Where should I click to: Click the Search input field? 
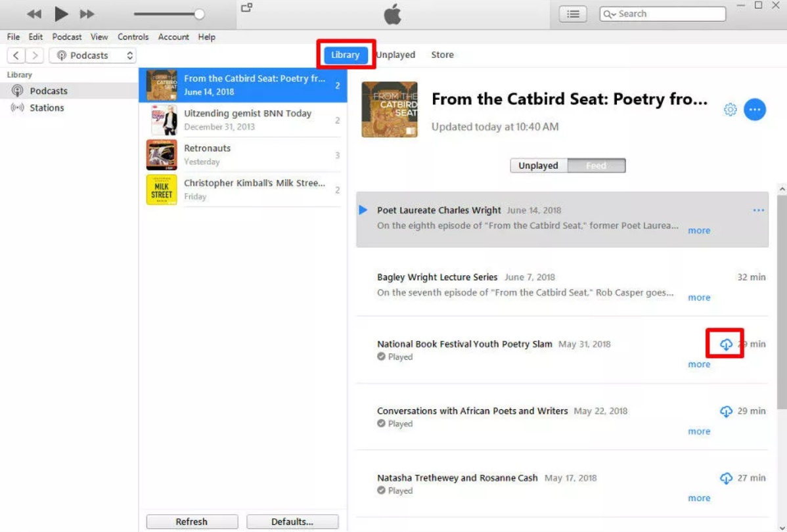pos(663,14)
